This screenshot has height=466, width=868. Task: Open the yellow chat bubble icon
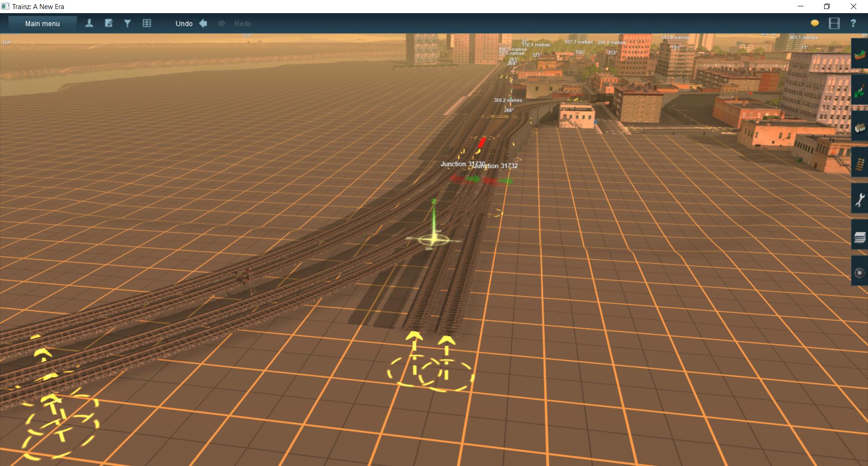[x=815, y=24]
